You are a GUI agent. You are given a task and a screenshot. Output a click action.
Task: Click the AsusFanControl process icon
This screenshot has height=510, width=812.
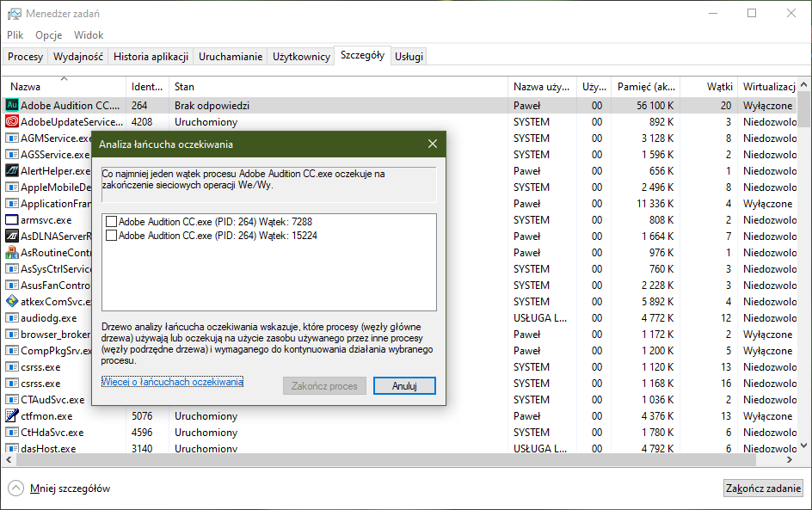point(12,286)
